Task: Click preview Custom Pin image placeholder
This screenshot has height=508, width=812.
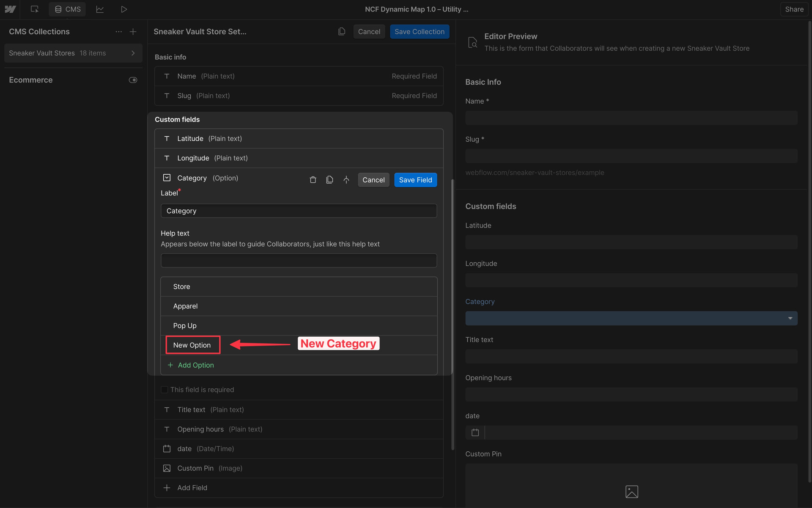Action: coord(631,492)
